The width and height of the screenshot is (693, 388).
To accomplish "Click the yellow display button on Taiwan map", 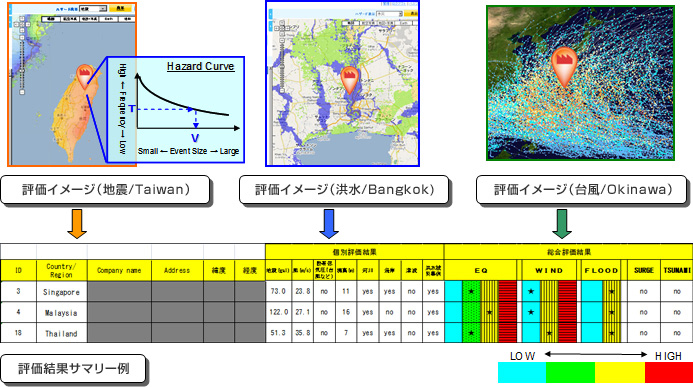I will click(119, 9).
